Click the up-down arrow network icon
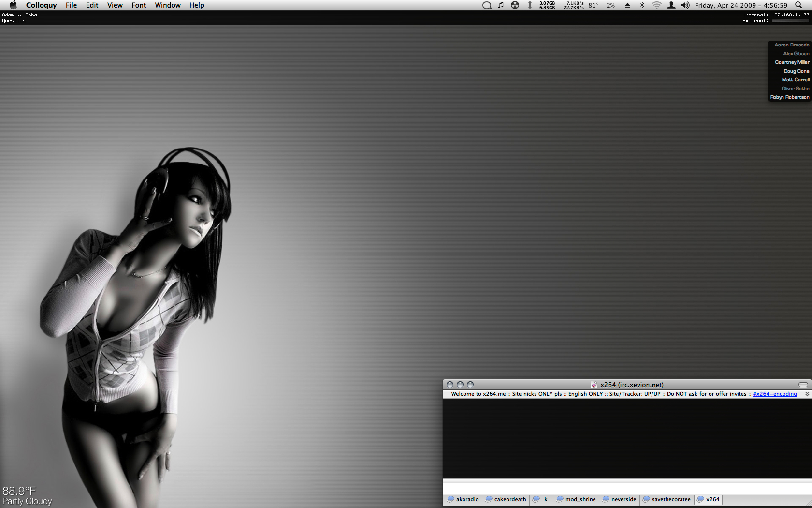Image resolution: width=812 pixels, height=508 pixels. pos(530,5)
